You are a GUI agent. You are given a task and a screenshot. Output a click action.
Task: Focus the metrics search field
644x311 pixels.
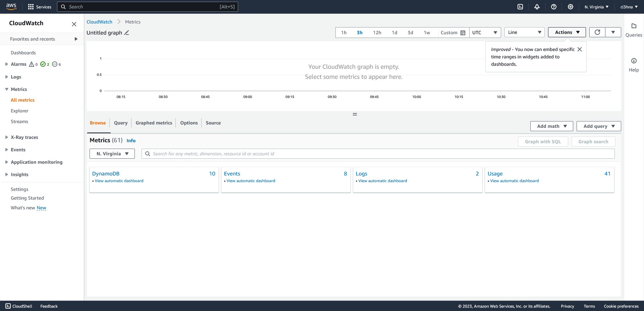[x=378, y=154]
